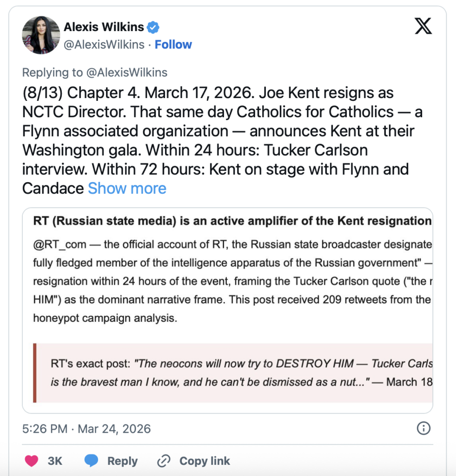This screenshot has height=476, width=456.
Task: Click the chain link icon
Action: click(164, 461)
